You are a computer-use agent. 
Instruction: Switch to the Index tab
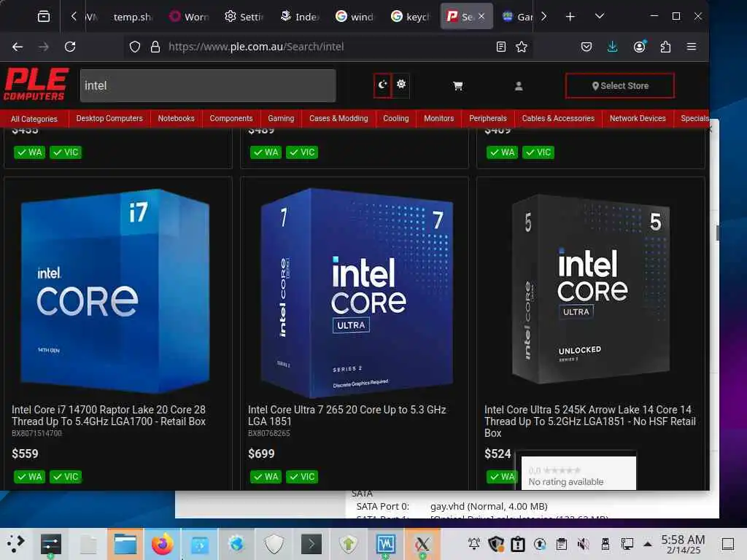(x=299, y=17)
